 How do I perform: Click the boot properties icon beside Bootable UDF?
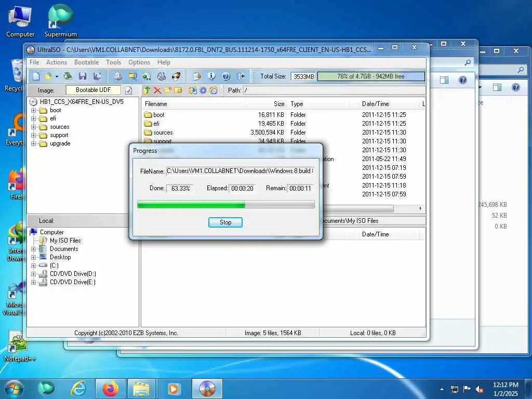129,90
